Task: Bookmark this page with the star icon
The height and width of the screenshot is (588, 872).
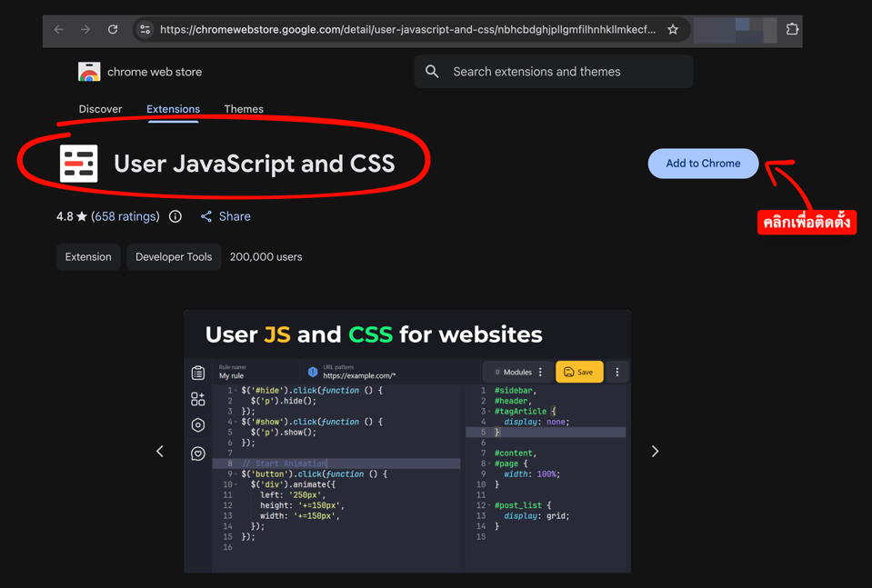Action: [x=673, y=29]
